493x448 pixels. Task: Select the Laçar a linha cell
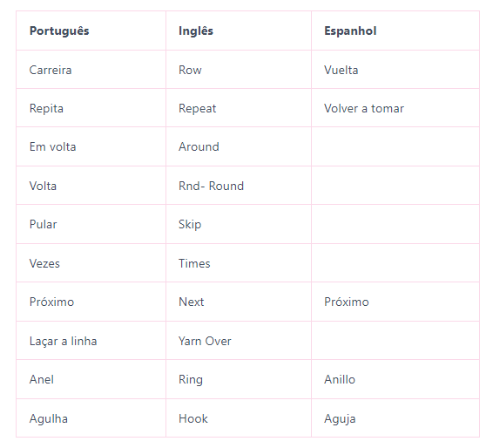pos(91,341)
